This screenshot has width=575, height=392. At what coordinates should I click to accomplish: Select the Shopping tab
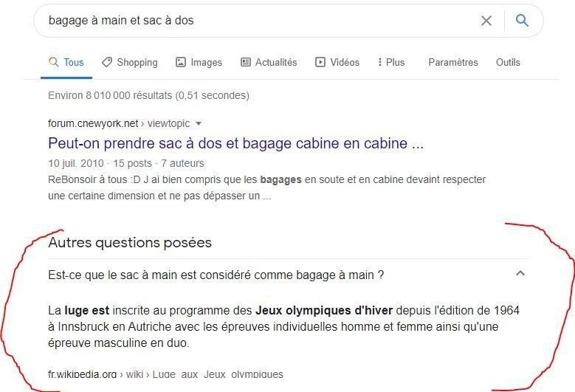click(x=129, y=62)
